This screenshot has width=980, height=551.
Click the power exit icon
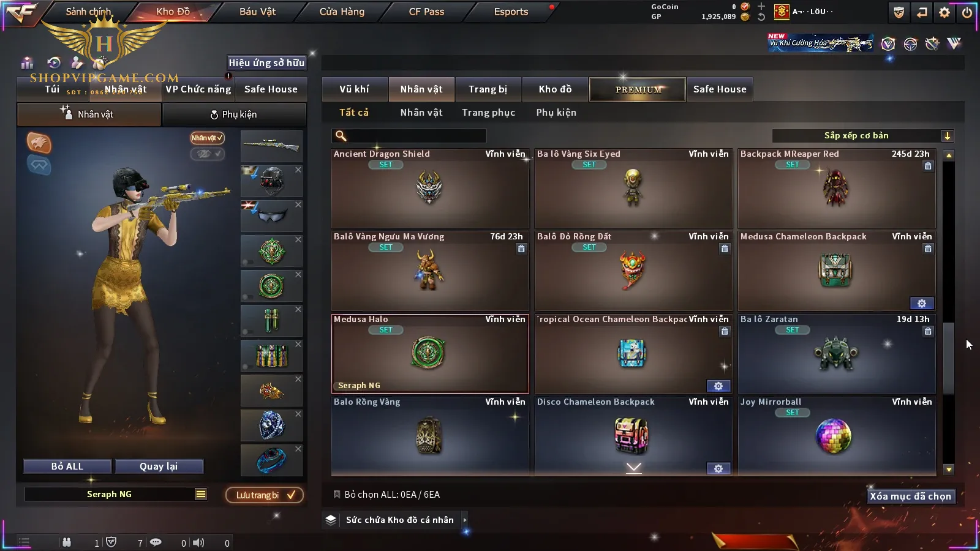(x=967, y=12)
